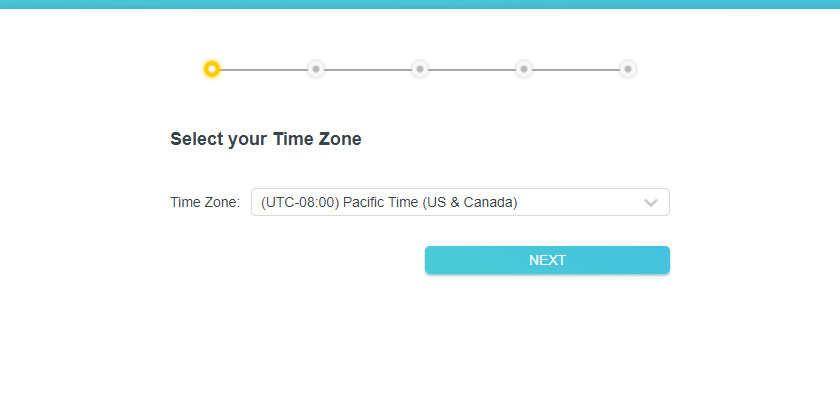Go to the fourth setup step dot
The image size is (840, 408).
coord(524,69)
